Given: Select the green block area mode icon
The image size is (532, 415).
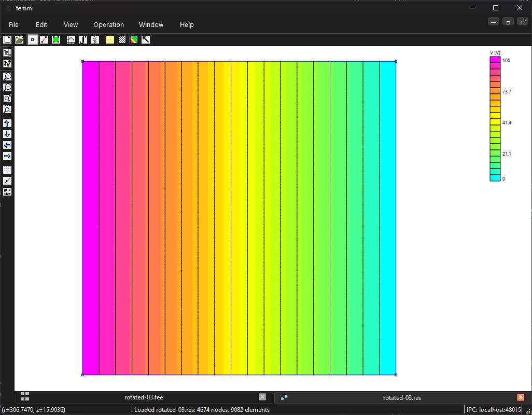Looking at the screenshot, I should [56, 40].
